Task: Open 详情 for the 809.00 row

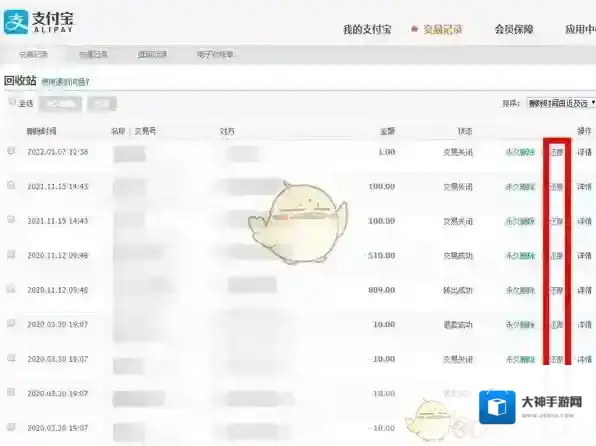Action: [x=584, y=290]
